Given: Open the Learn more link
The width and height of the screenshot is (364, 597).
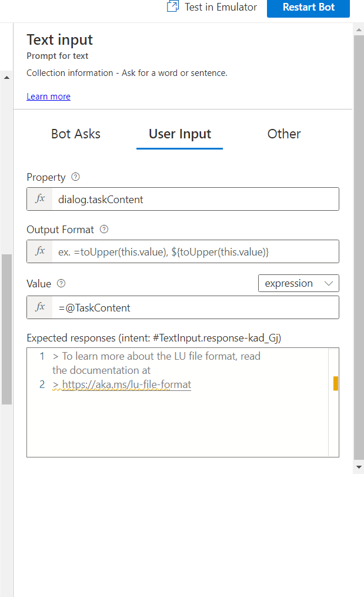Looking at the screenshot, I should coord(48,96).
